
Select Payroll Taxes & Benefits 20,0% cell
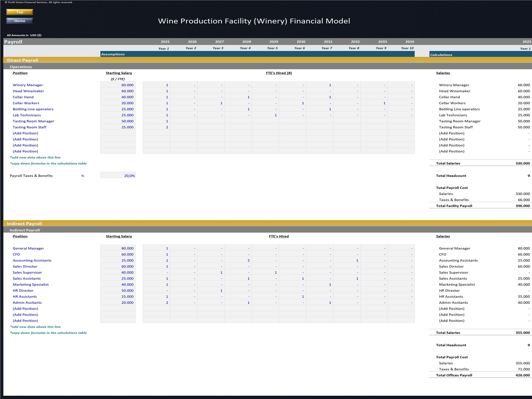coord(118,176)
